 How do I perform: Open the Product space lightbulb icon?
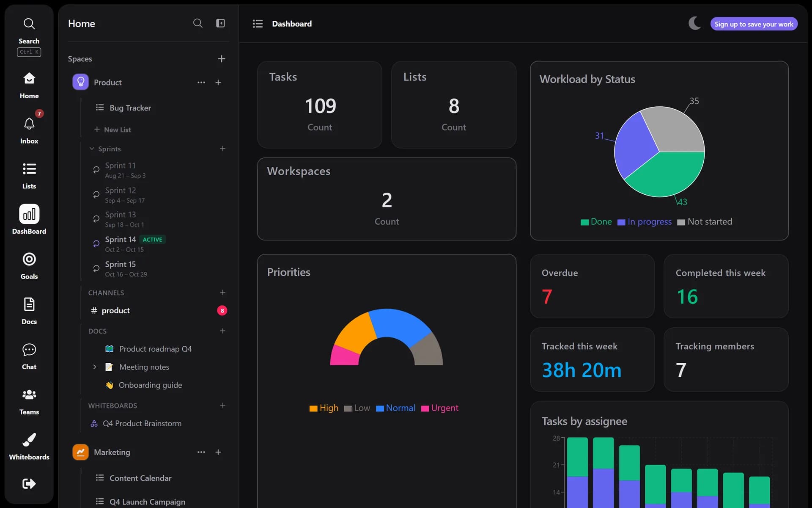pos(80,82)
